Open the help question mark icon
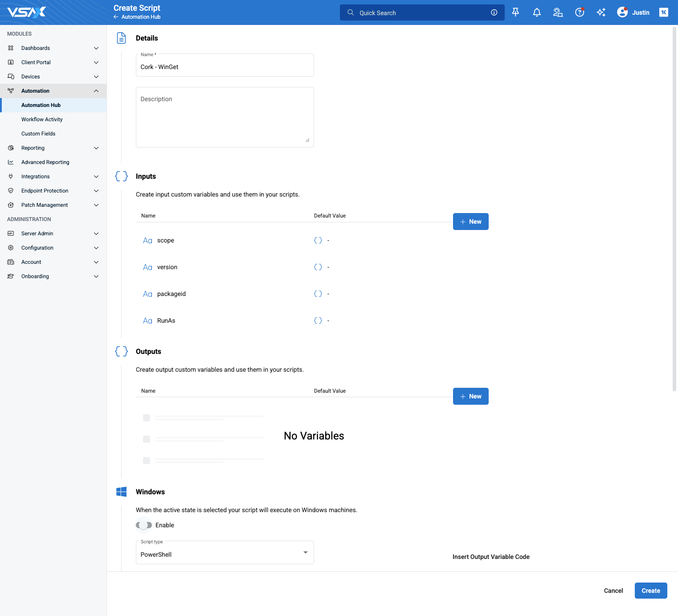 (580, 12)
